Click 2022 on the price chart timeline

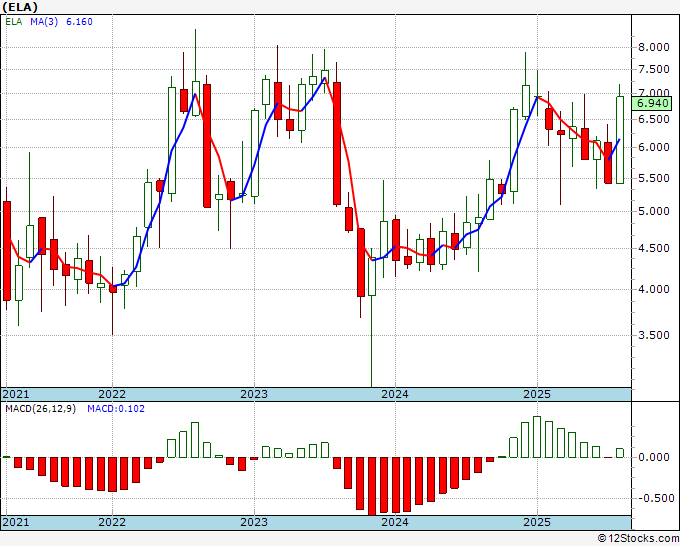tap(112, 394)
